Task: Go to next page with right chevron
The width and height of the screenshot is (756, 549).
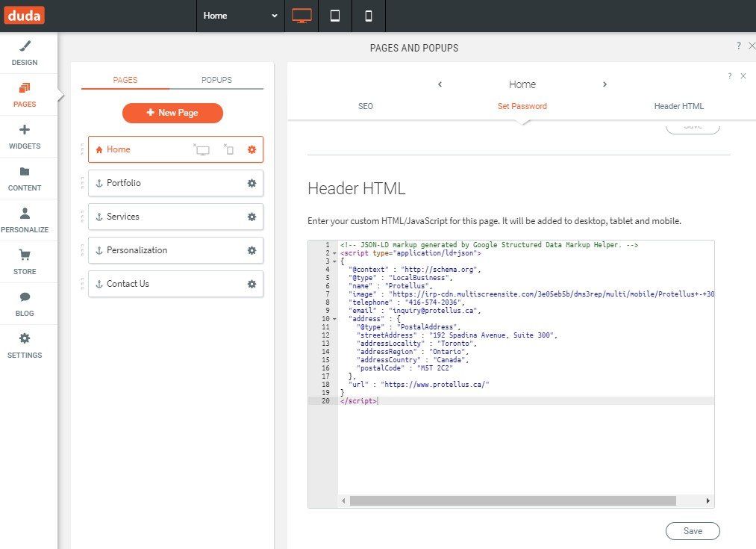Action: (605, 84)
